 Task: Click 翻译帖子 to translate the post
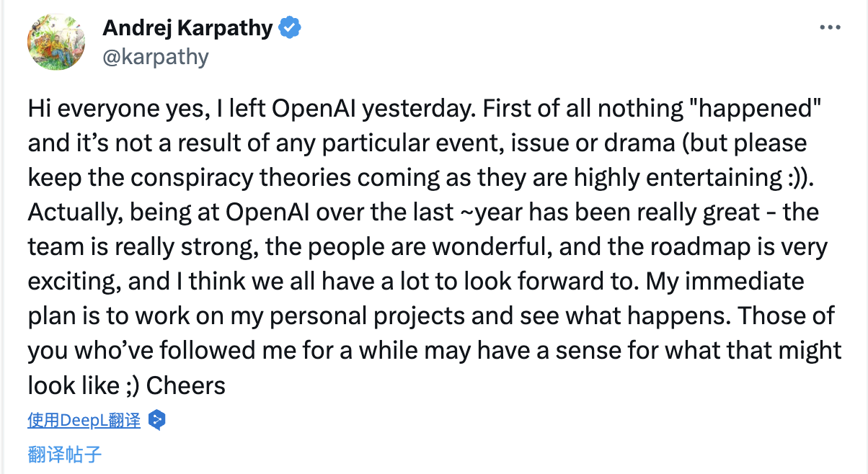pos(65,454)
